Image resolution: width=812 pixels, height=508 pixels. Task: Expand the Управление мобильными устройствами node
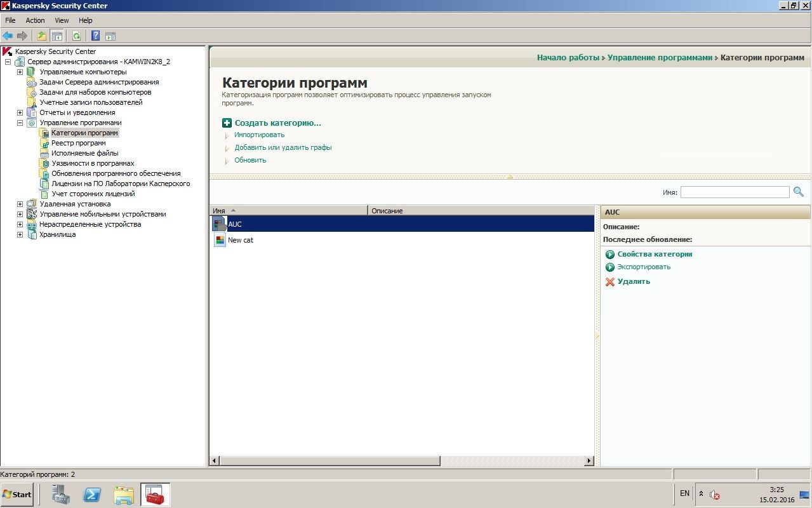coord(20,214)
